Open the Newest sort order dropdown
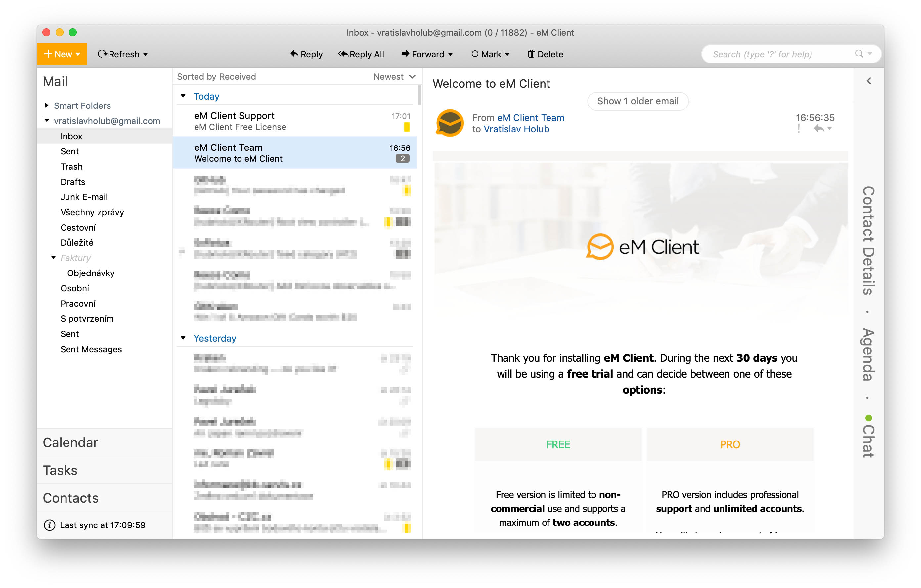The image size is (921, 588). point(394,77)
